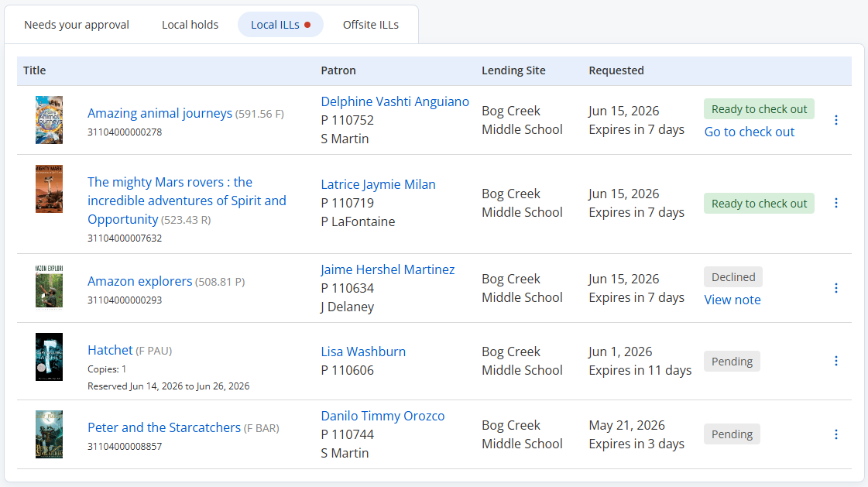868x487 pixels.
Task: Click Copies: 1 under Hatchet
Action: 107,369
